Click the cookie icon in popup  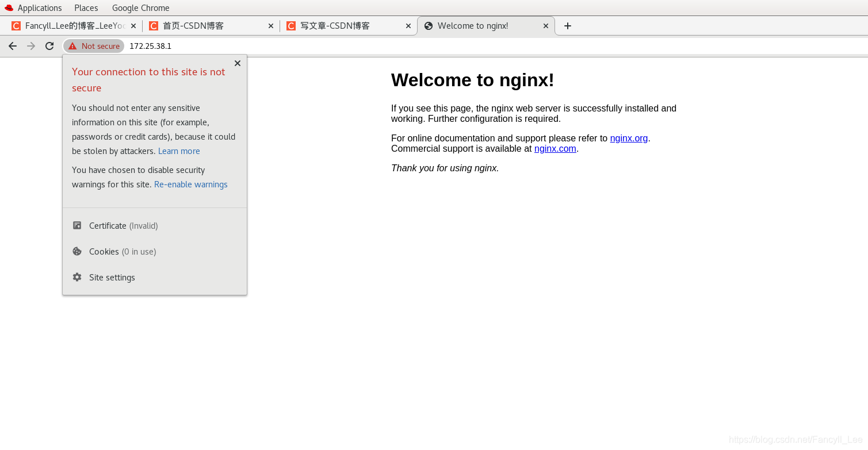click(x=77, y=251)
